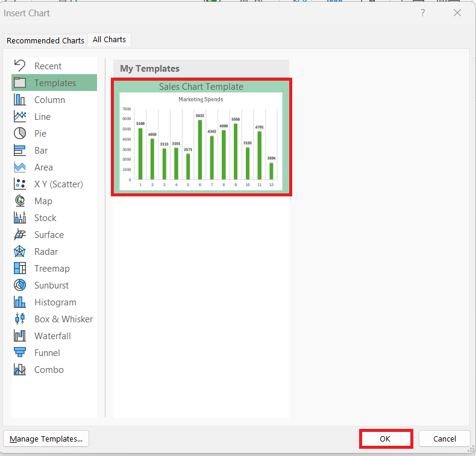The height and width of the screenshot is (456, 476).
Task: Choose the Column chart type icon
Action: pyautogui.click(x=20, y=99)
